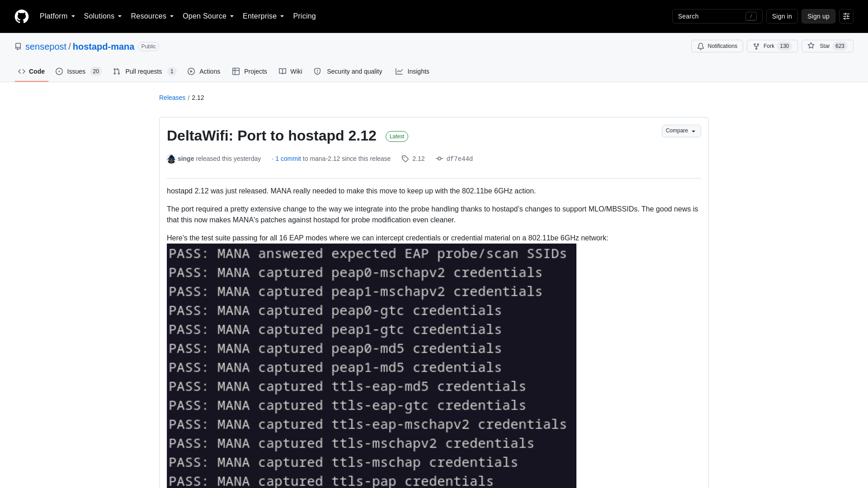Expand the Open Source menu
This screenshot has height=488, width=868.
(x=208, y=16)
